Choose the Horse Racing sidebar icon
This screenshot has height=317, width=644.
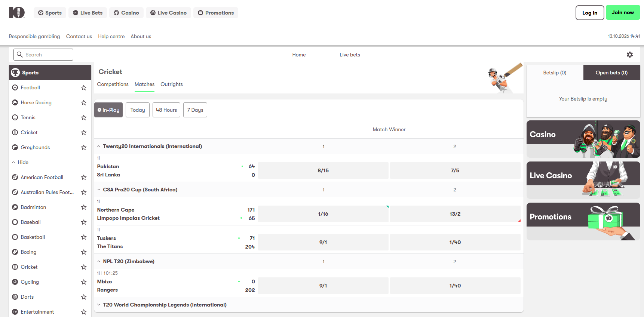(x=15, y=102)
